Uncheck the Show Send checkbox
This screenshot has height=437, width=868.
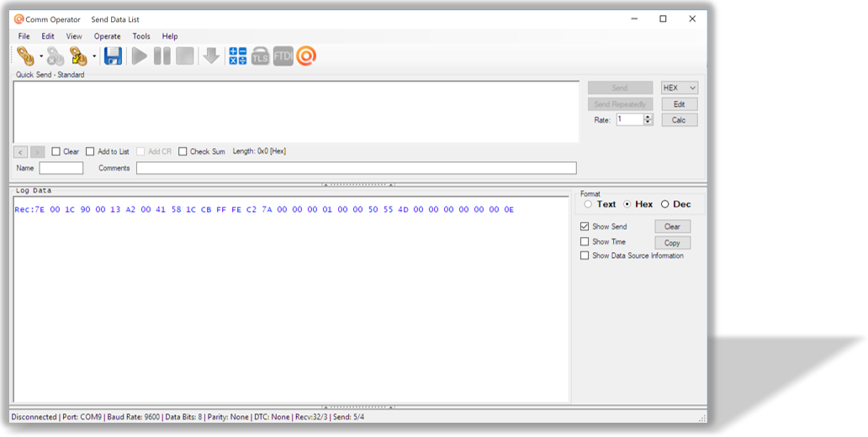[x=585, y=226]
